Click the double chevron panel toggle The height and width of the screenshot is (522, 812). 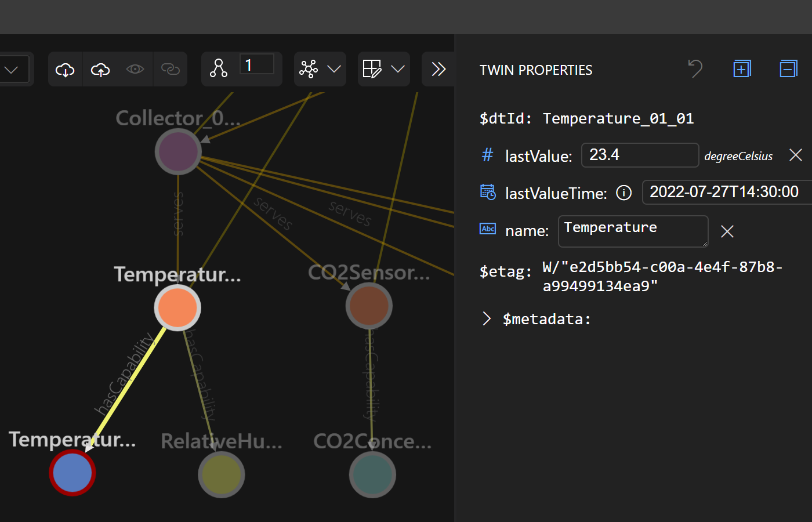pos(438,69)
